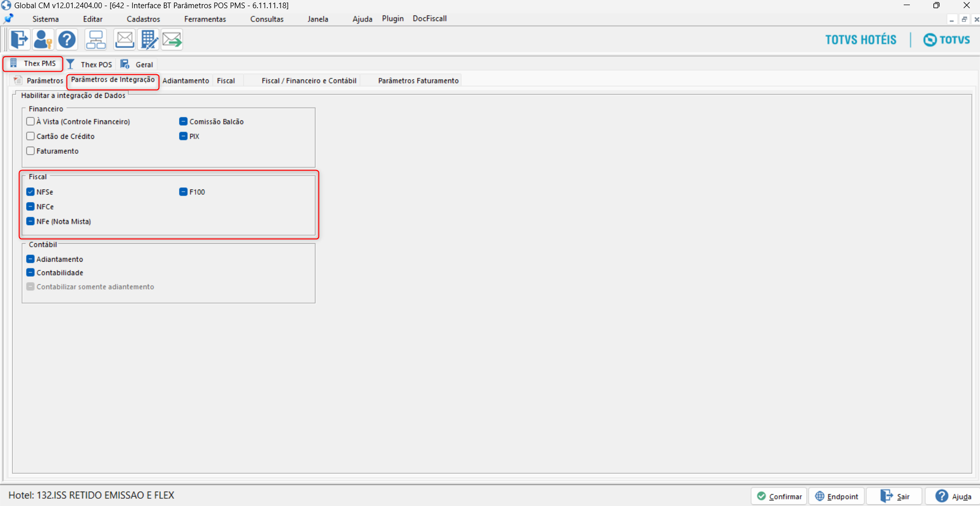This screenshot has width=980, height=506.
Task: Select the funnel icon on the Thex POS tab
Action: [70, 64]
